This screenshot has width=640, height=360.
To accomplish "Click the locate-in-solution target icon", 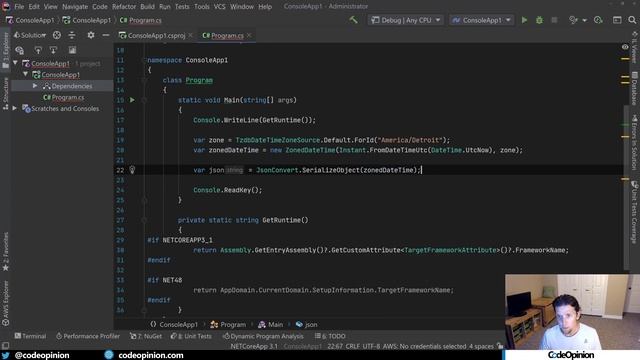I will tap(57, 36).
